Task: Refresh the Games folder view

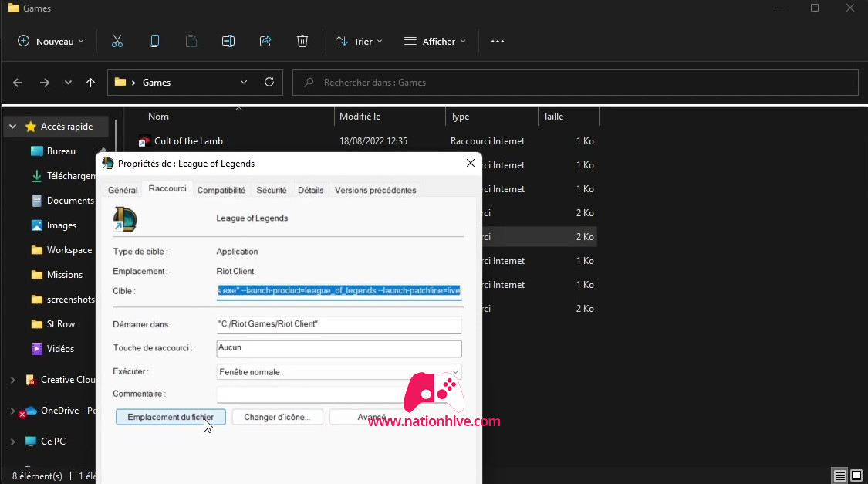Action: tap(269, 82)
